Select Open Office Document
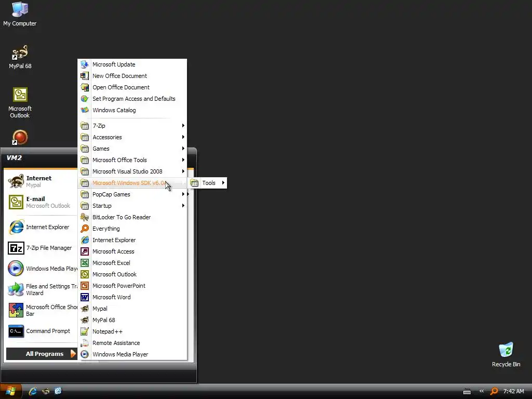The image size is (532, 399). pyautogui.click(x=132, y=87)
